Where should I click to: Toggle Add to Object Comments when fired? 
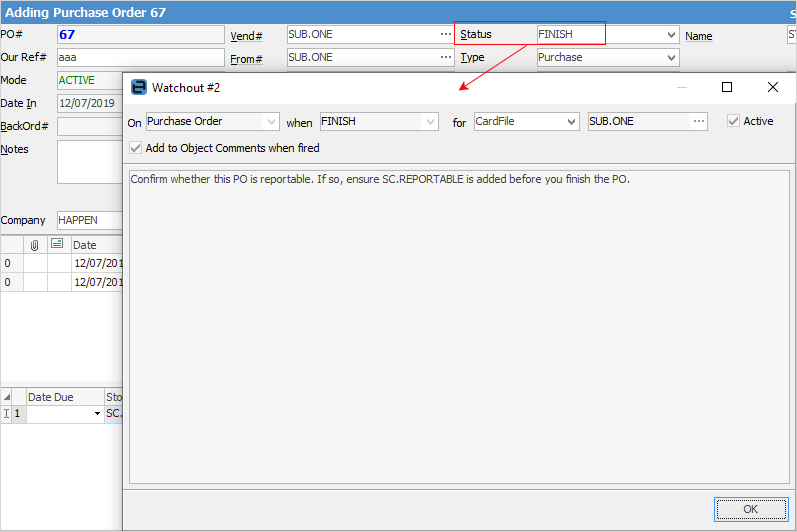(x=135, y=148)
